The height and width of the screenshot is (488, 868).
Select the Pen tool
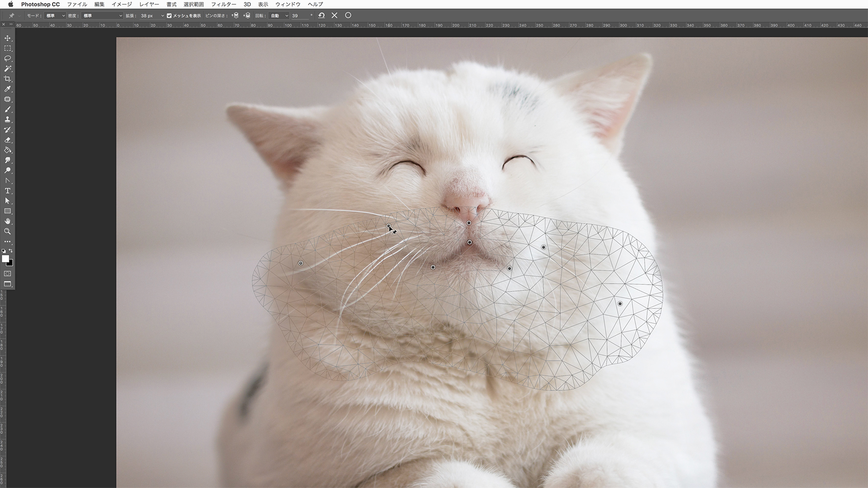click(8, 181)
